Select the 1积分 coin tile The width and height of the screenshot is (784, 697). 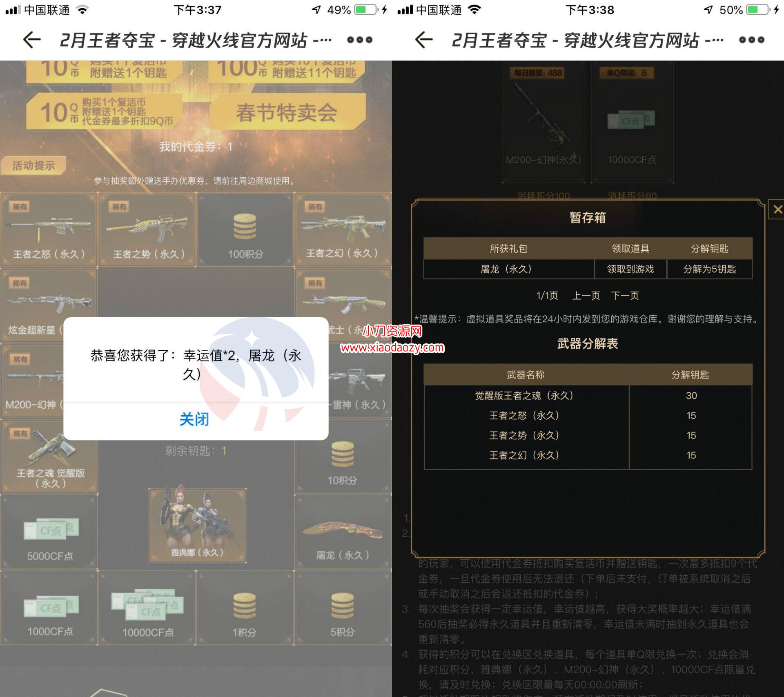pyautogui.click(x=245, y=608)
